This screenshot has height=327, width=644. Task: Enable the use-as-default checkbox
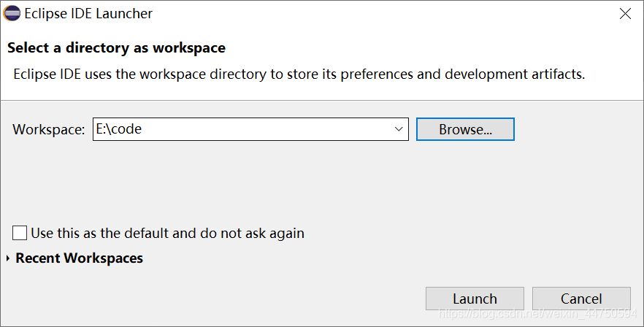pyautogui.click(x=20, y=233)
